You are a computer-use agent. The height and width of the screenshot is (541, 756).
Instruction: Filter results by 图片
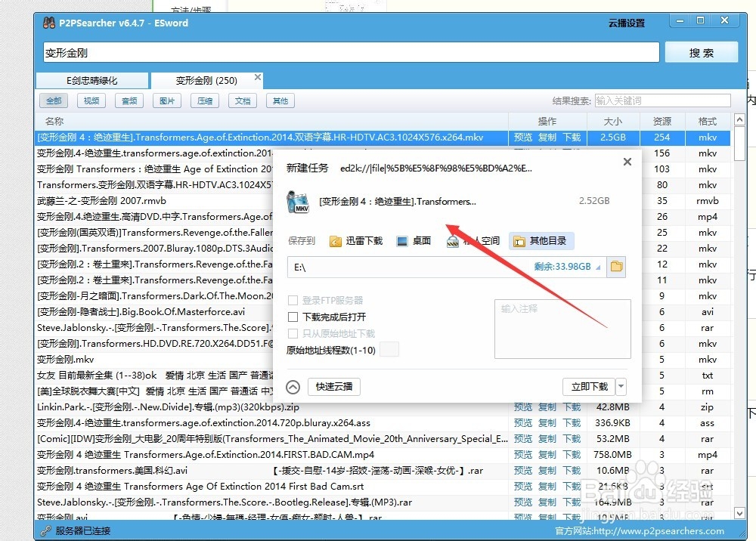(x=167, y=100)
